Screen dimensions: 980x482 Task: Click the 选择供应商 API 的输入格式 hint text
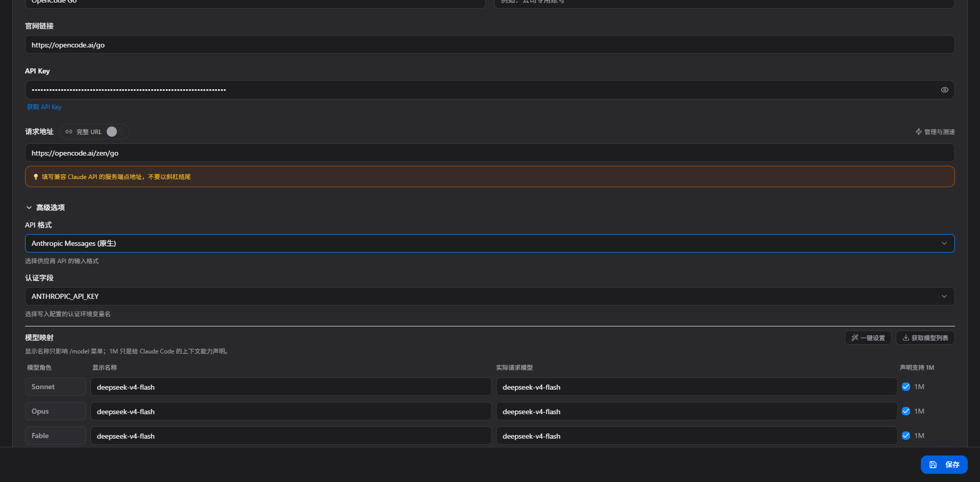tap(62, 261)
